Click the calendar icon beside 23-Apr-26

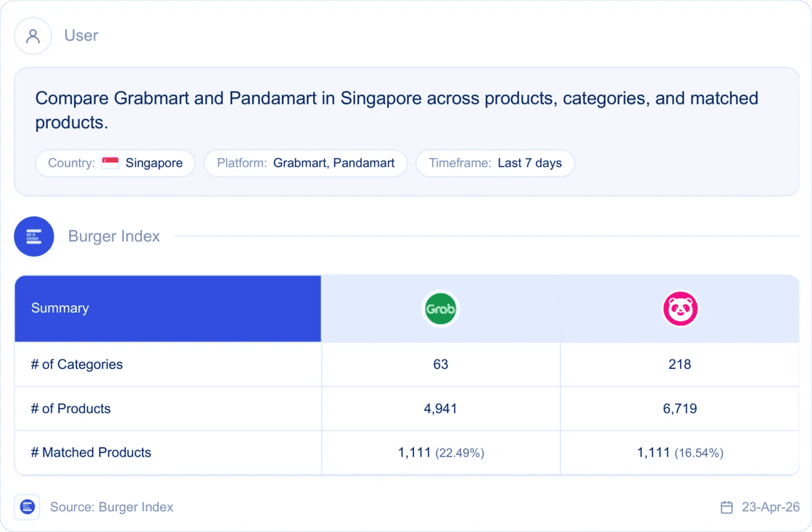[x=726, y=507]
